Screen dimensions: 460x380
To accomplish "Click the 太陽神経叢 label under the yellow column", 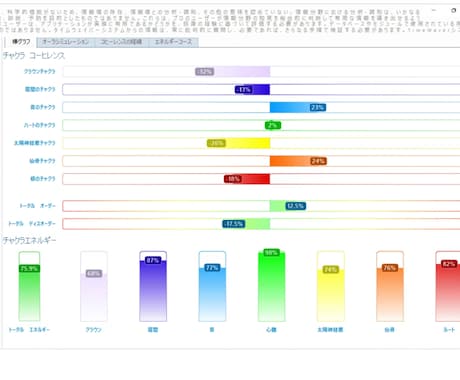I will (330, 330).
